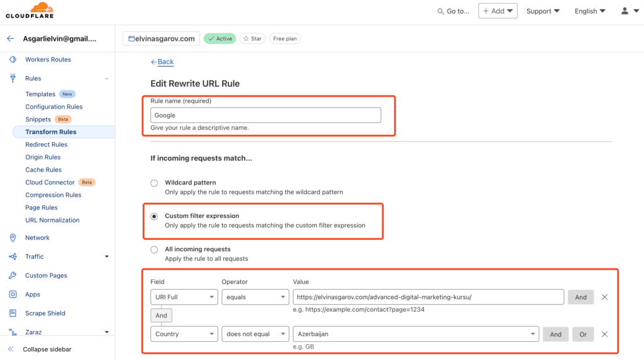Viewport: 644px width, 360px height.
Task: Click the Rule name input field
Action: pos(266,116)
